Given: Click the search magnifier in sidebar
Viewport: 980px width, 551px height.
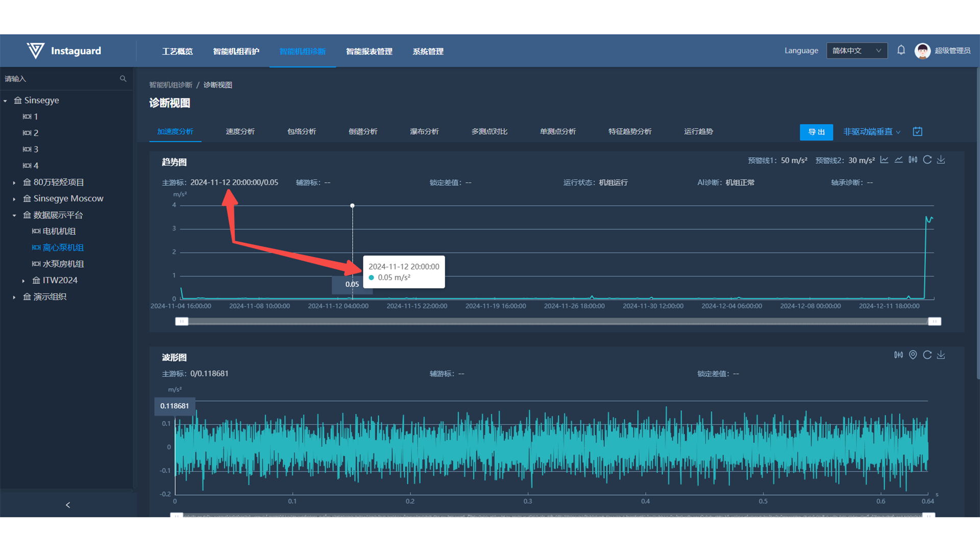Looking at the screenshot, I should pos(123,79).
